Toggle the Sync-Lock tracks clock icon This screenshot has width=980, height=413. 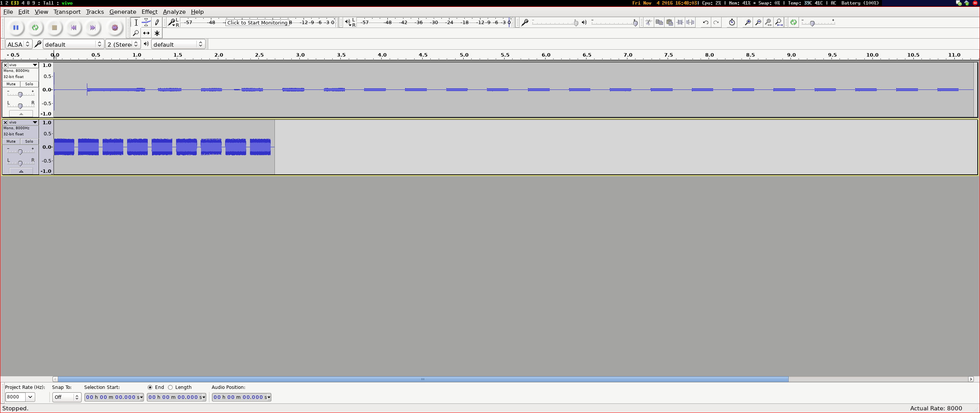732,23
